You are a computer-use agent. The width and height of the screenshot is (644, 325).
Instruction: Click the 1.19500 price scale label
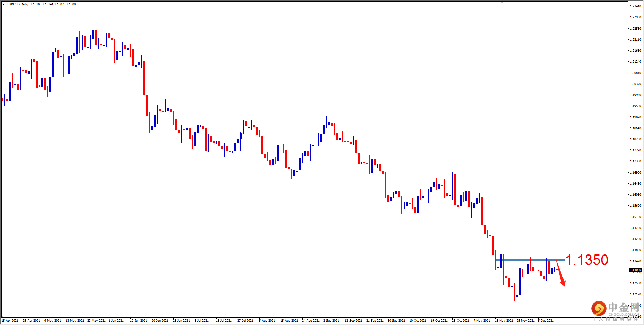point(635,106)
